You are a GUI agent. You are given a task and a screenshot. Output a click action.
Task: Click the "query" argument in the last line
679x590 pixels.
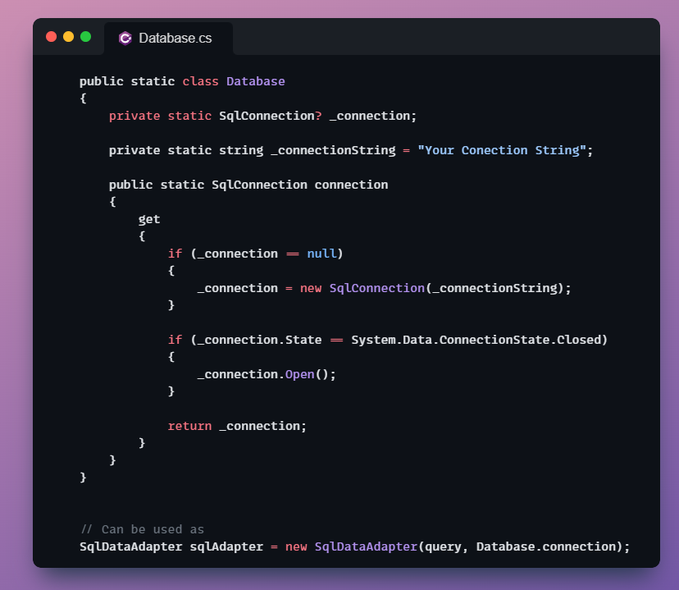coord(443,547)
